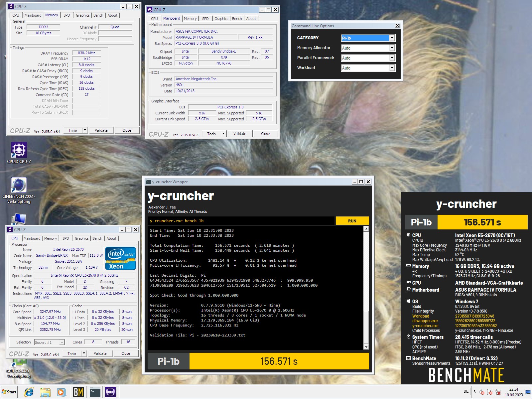Click Tools button in CPU-Z Mainboard window
The image size is (532, 399).
[x=211, y=134]
